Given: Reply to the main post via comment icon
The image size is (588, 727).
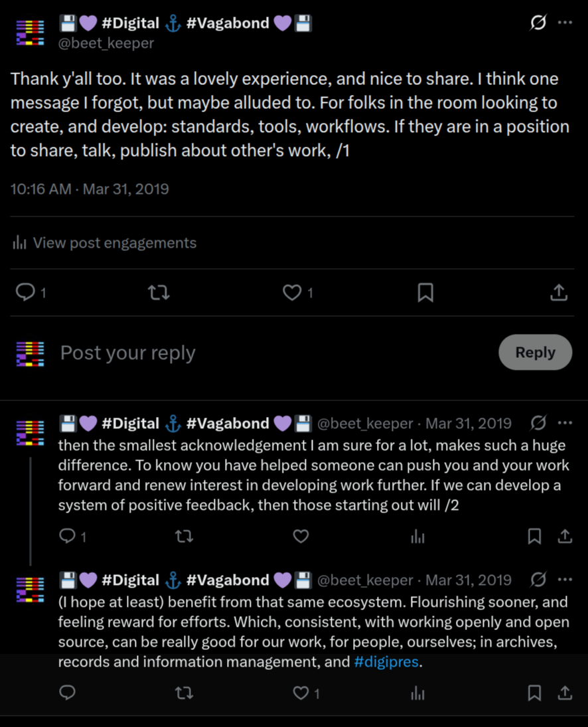Looking at the screenshot, I should [x=25, y=292].
